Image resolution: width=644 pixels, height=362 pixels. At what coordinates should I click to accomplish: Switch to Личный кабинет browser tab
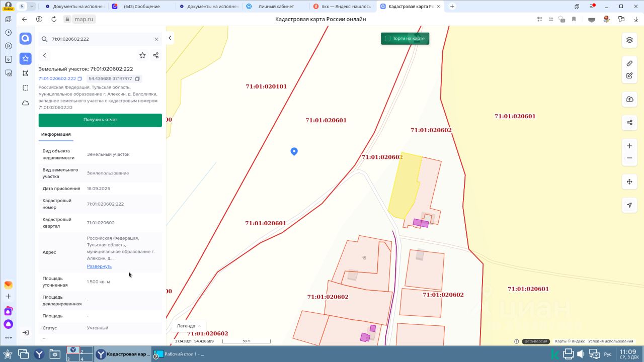[276, 7]
